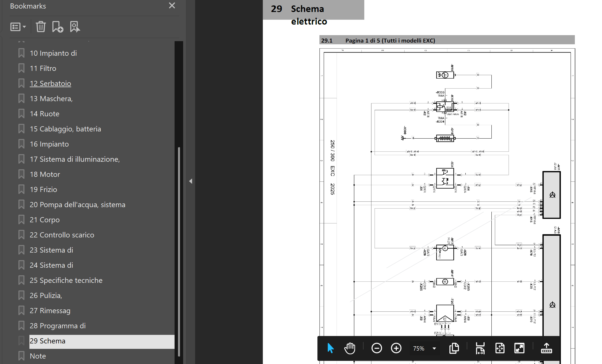Close the Bookmarks panel

pyautogui.click(x=172, y=5)
